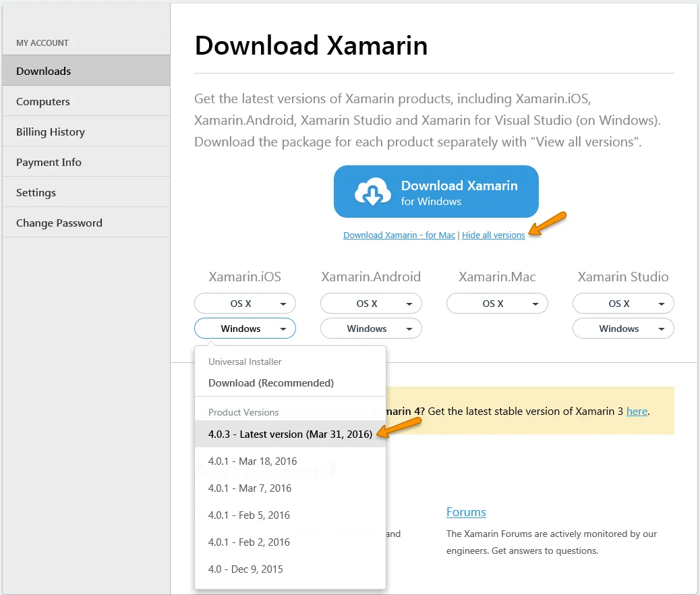The height and width of the screenshot is (595, 700).
Task: Click Download Xamarin for Windows button
Action: (x=436, y=192)
